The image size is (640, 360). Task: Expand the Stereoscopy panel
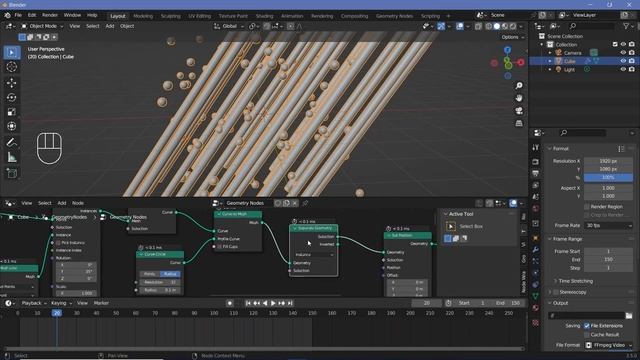(550, 292)
